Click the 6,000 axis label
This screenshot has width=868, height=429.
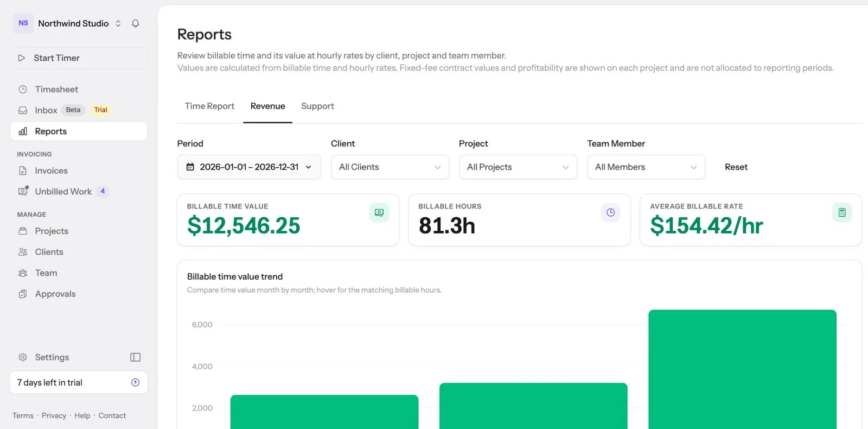(x=202, y=325)
